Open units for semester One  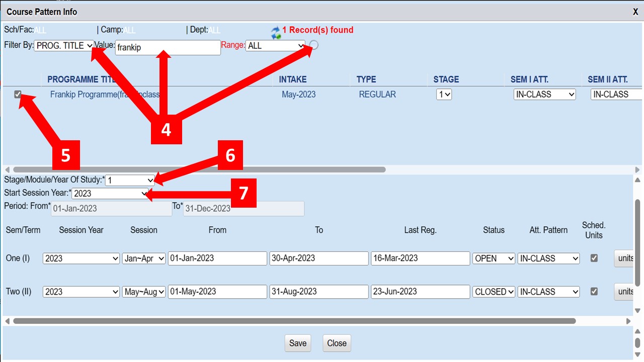pos(625,258)
